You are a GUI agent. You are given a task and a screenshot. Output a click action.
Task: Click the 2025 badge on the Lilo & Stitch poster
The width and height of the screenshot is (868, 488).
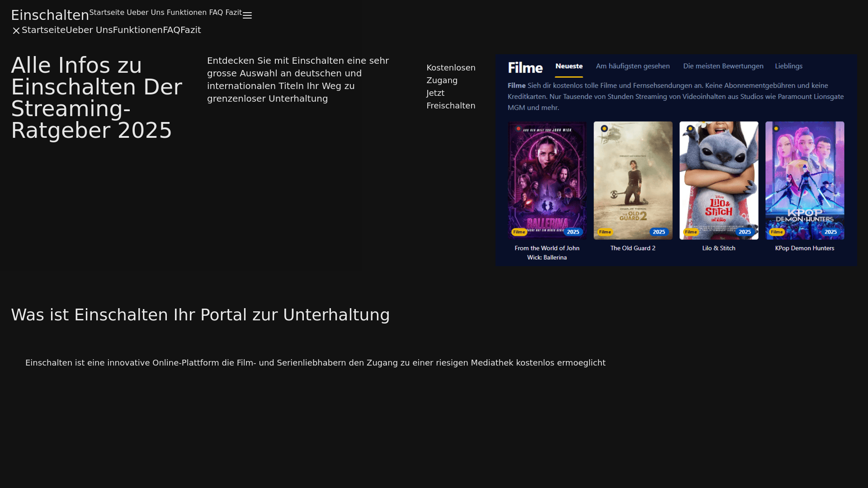(x=745, y=232)
